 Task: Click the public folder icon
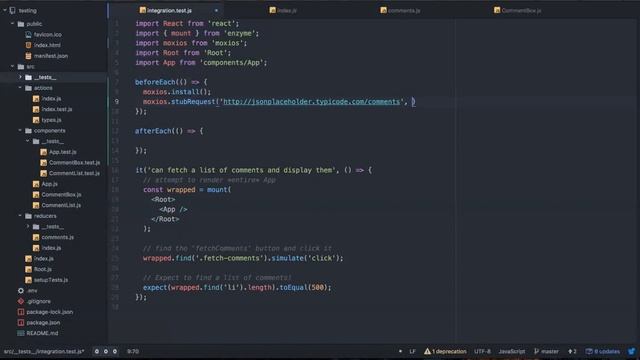click(21, 24)
